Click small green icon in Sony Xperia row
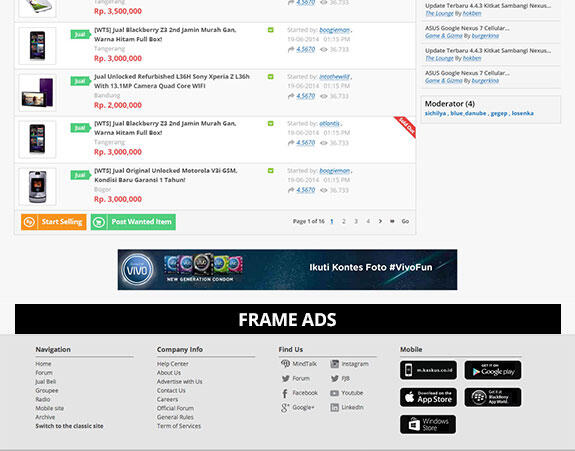Viewport: 575px width, 451px height. 271,77
